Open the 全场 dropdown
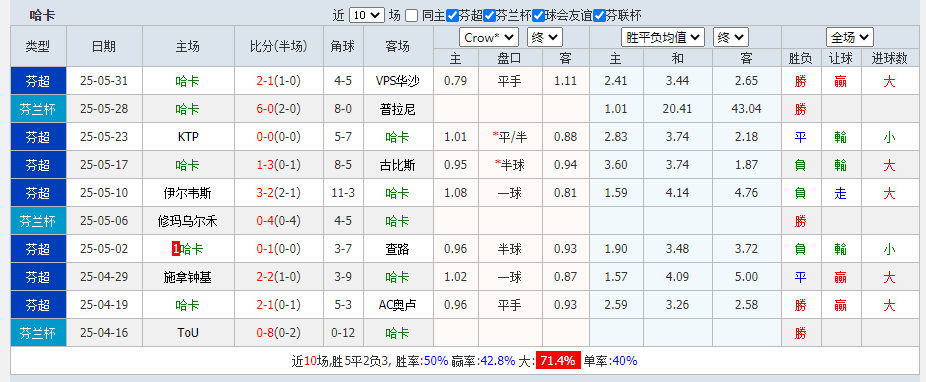The height and width of the screenshot is (382, 926). [x=850, y=38]
